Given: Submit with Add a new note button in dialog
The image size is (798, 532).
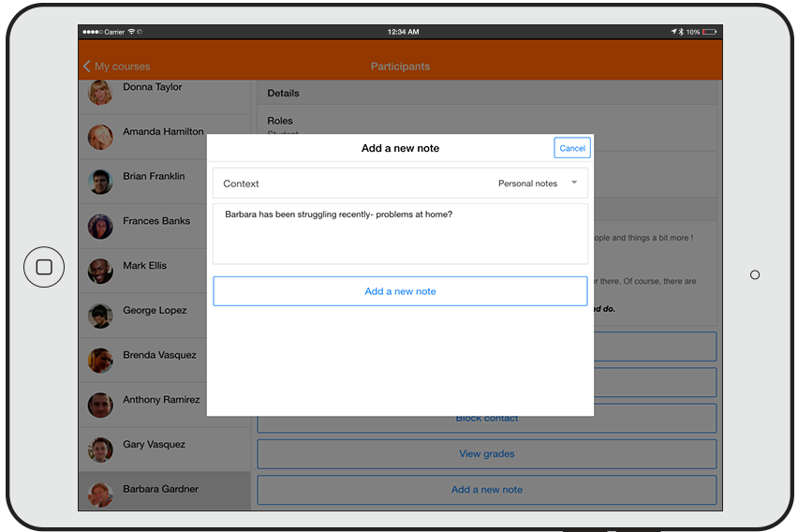Looking at the screenshot, I should pyautogui.click(x=400, y=291).
